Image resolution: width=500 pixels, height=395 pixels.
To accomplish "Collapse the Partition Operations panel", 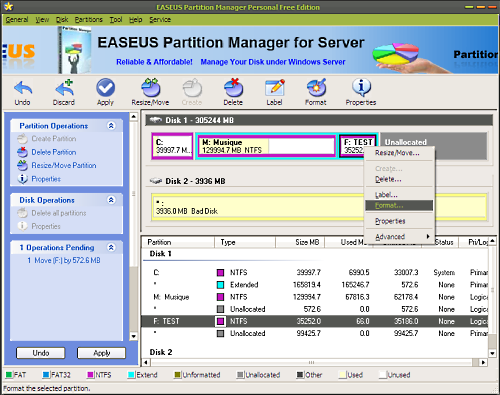I will click(x=111, y=126).
